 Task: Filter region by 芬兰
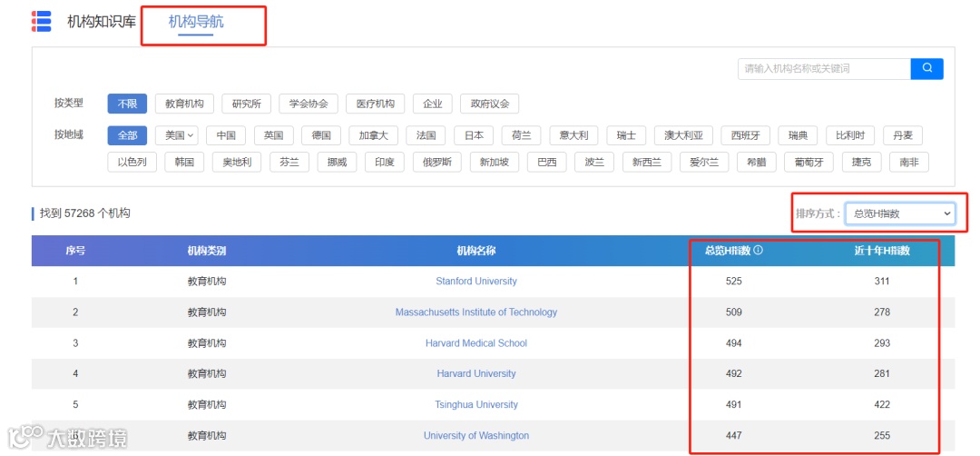coord(289,162)
